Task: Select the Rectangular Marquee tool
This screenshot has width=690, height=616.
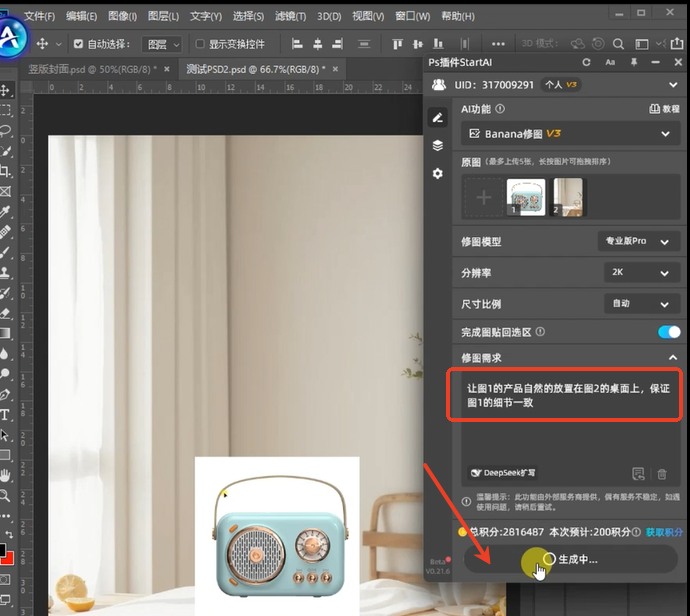Action: click(x=5, y=110)
